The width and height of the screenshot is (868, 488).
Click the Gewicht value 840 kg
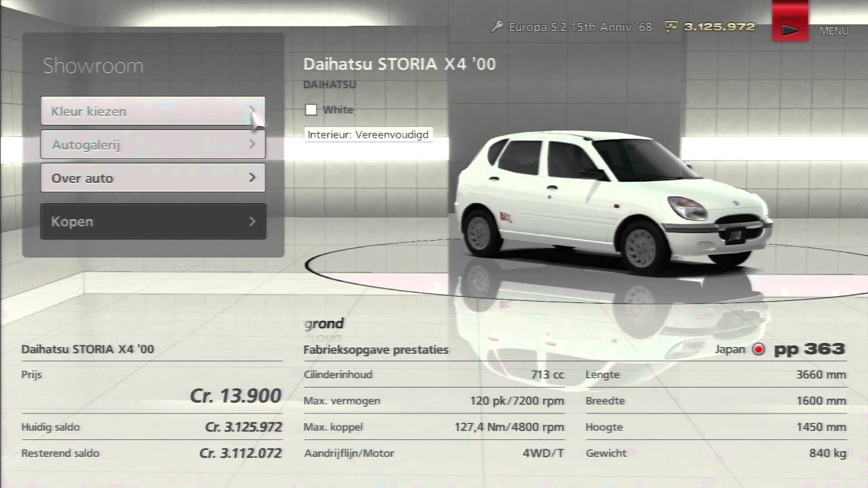pos(827,453)
